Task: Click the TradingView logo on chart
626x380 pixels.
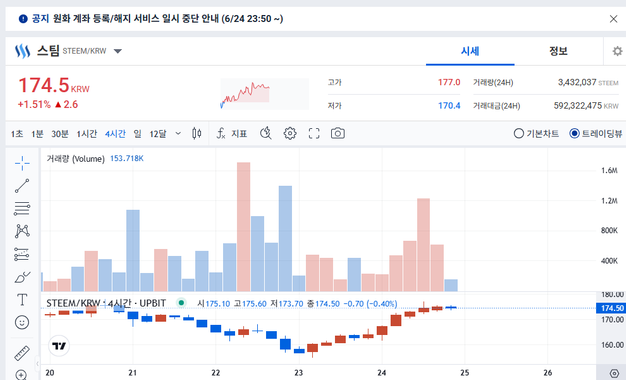Action: (59, 346)
